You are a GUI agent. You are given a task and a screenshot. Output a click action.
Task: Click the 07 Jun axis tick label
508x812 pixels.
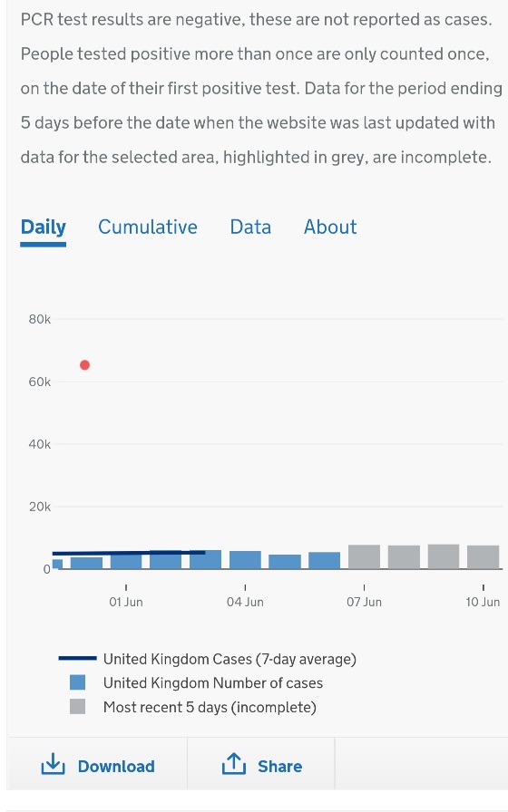(x=364, y=602)
